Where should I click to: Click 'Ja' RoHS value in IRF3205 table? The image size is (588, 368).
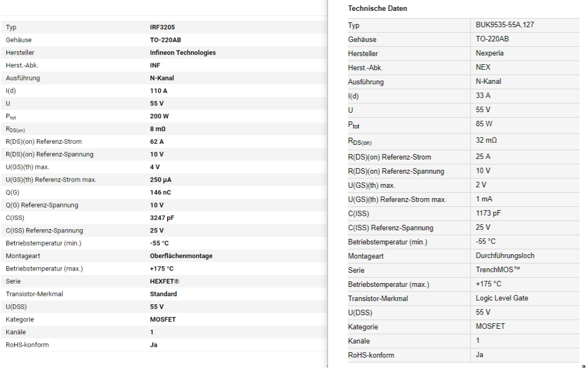153,345
